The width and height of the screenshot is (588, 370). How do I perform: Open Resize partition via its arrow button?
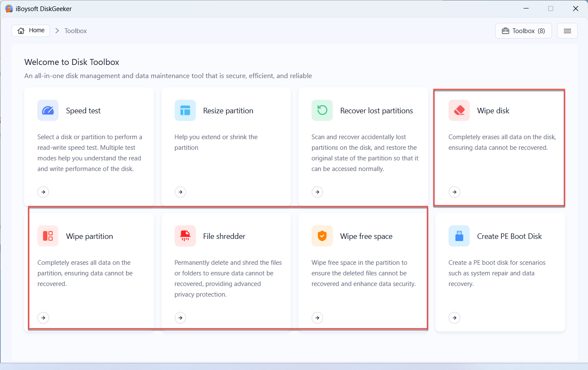point(180,192)
